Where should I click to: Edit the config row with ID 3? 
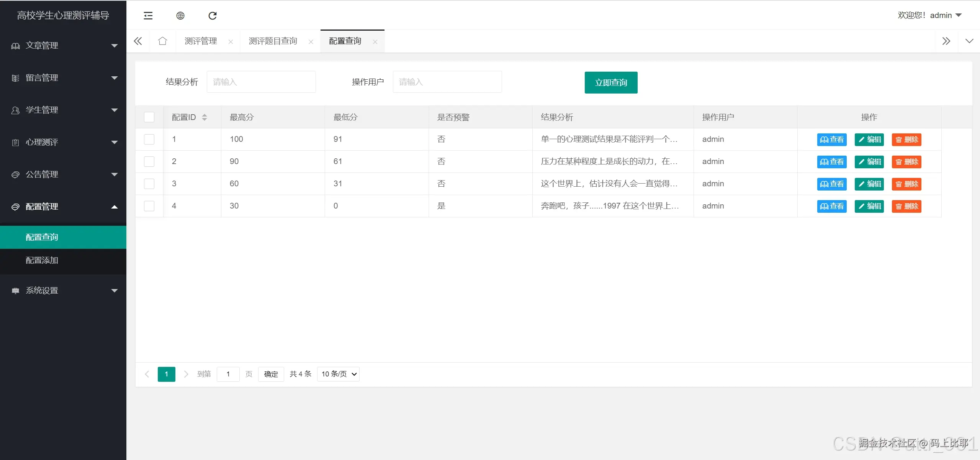tap(869, 184)
